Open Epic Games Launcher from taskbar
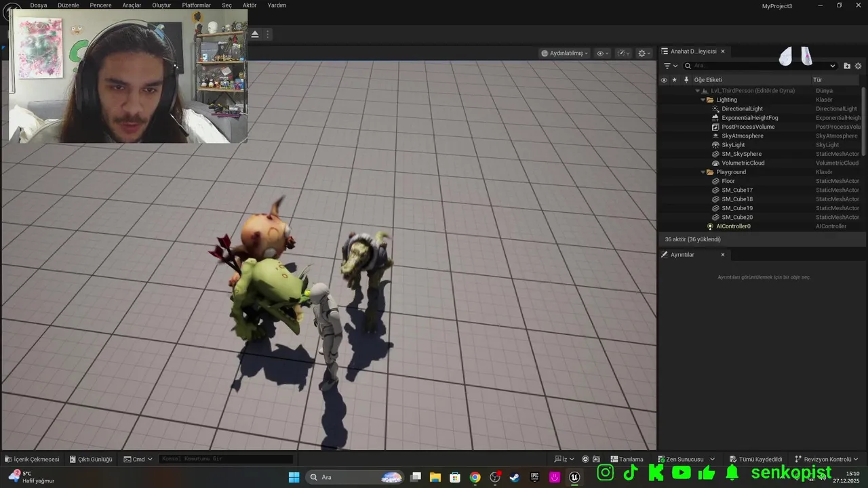 tap(535, 477)
